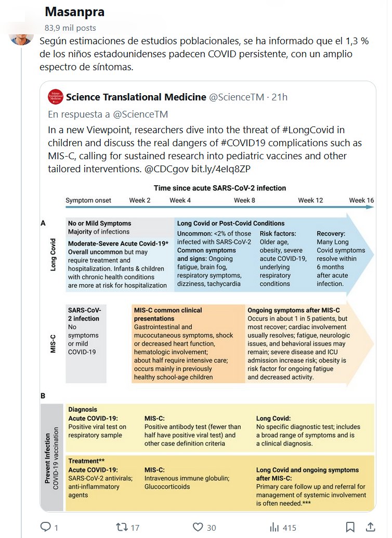
Task: Open view analytics bar chart icon
Action: 274,527
